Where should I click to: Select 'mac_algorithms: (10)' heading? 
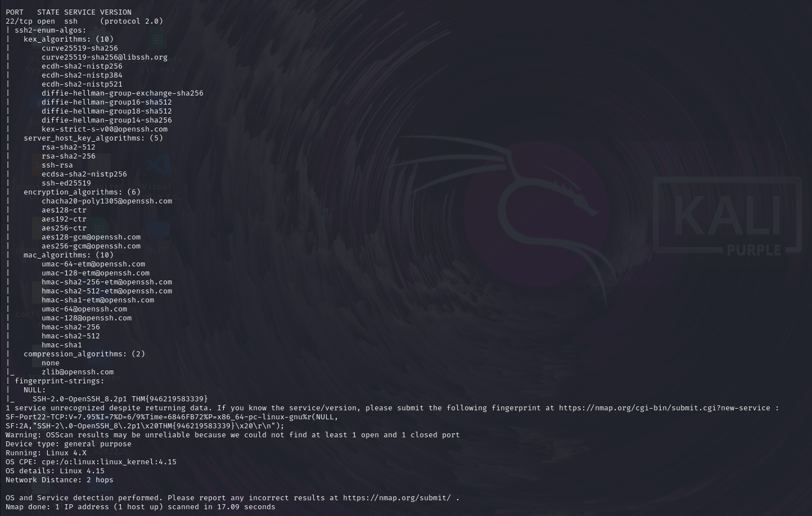(69, 255)
